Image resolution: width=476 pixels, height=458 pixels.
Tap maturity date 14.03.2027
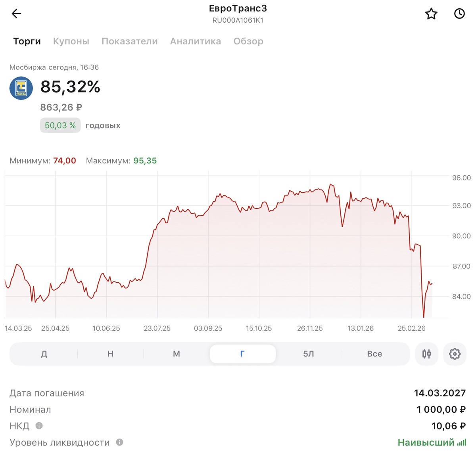tap(440, 393)
